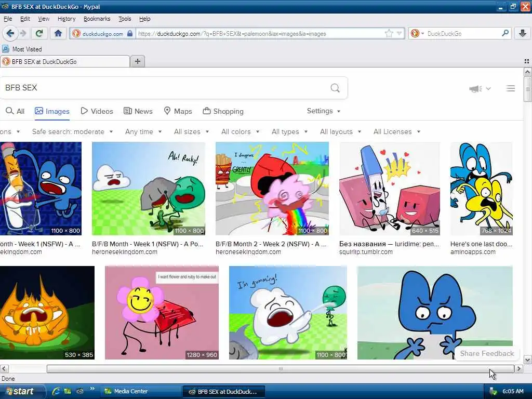532x399 pixels.
Task: Click the magnifier in the BFB SEX search field
Action: (335, 88)
